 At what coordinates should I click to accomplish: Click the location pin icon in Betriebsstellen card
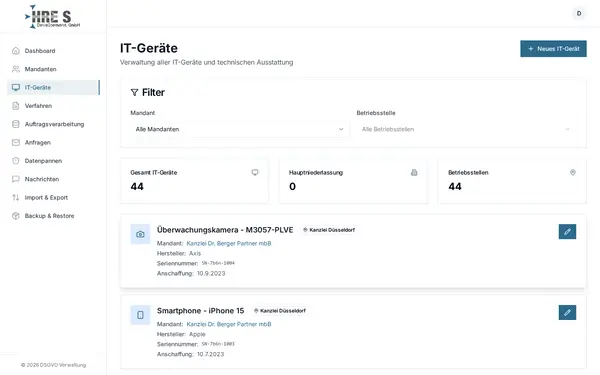573,172
